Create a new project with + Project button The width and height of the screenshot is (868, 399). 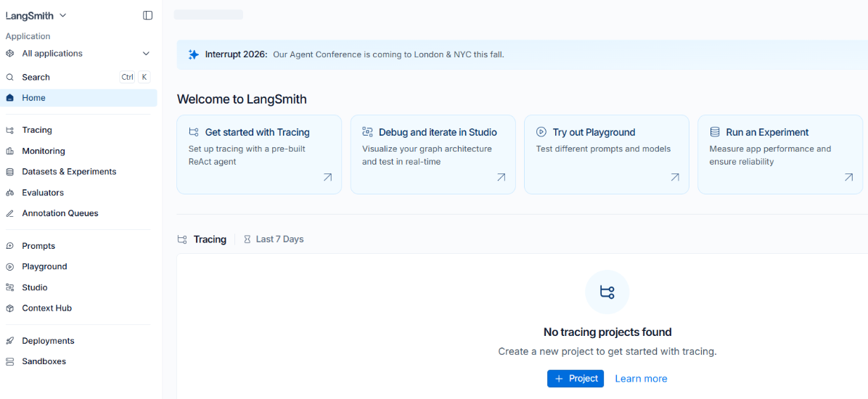pyautogui.click(x=576, y=379)
